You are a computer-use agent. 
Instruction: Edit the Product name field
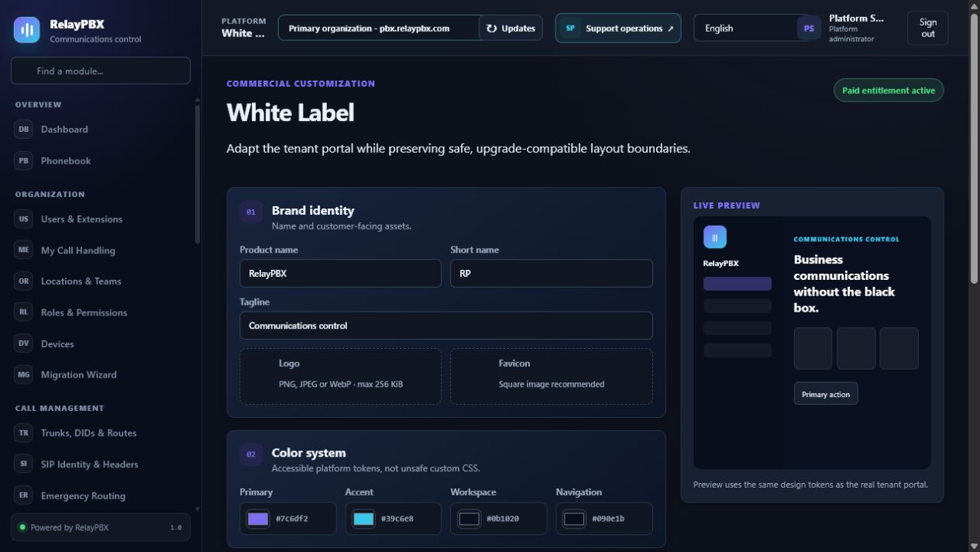tap(340, 274)
